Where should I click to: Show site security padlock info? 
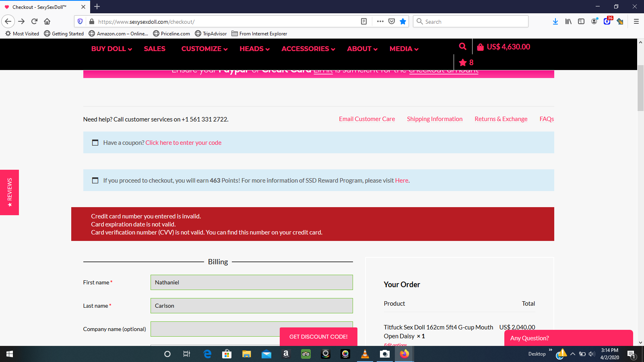point(92,21)
